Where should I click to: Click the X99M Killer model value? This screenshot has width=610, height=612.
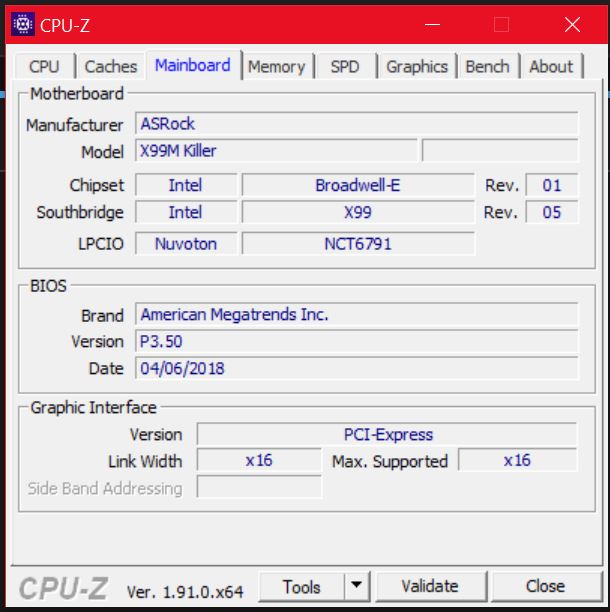[276, 151]
